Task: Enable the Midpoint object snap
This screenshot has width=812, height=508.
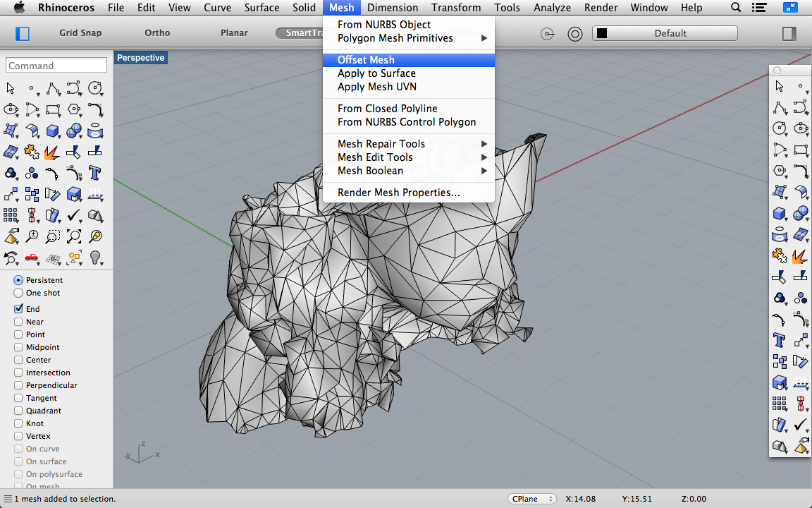Action: point(18,347)
